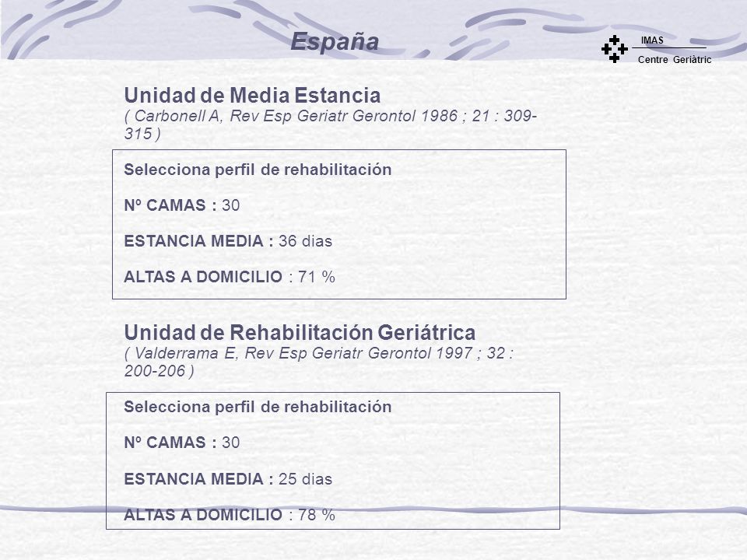Select ALTAS A DOMICILIO : 71 % line
The width and height of the screenshot is (747, 560).
(x=229, y=277)
